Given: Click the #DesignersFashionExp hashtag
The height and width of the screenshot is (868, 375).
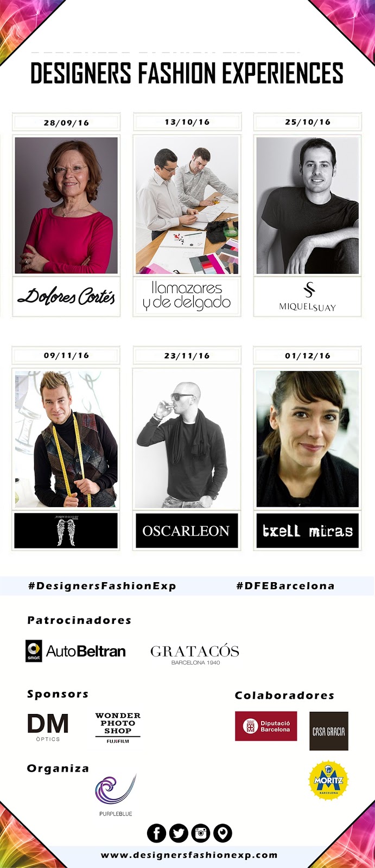Looking at the screenshot, I should pos(102,586).
